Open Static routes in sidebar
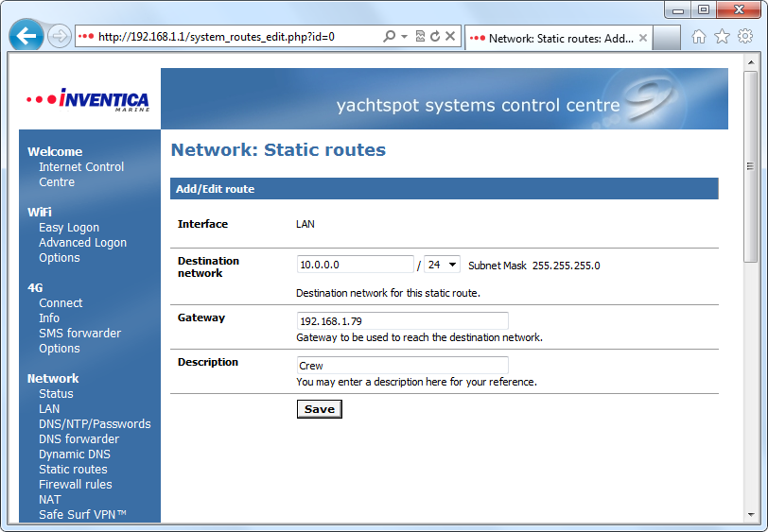This screenshot has height=532, width=768. pos(73,470)
